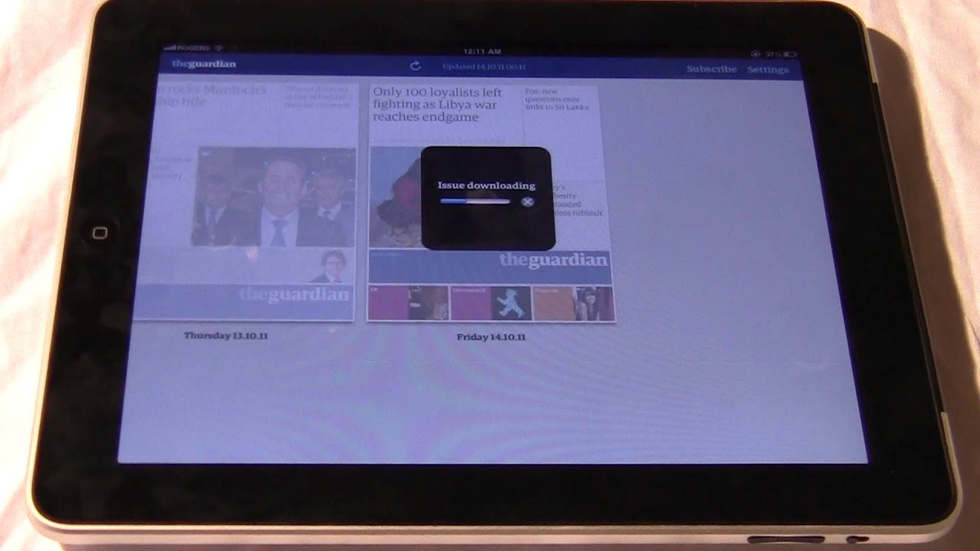Tap the 'Issue downloading' dialog label
The width and height of the screenshot is (980, 551).
click(486, 185)
